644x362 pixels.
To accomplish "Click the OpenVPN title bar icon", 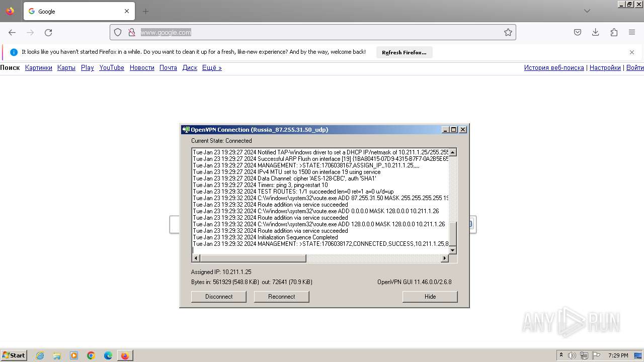I will pos(186,130).
